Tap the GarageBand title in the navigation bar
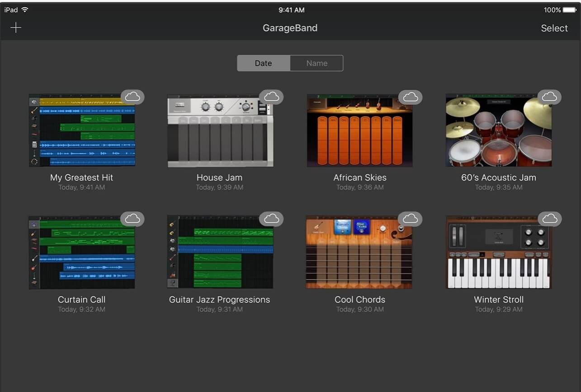 coord(290,28)
